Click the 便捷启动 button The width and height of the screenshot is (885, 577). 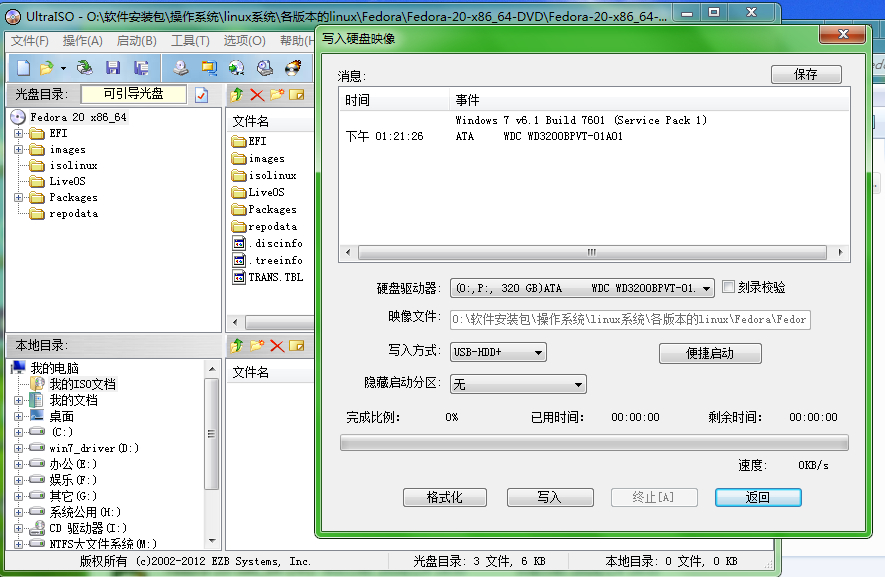tap(710, 353)
